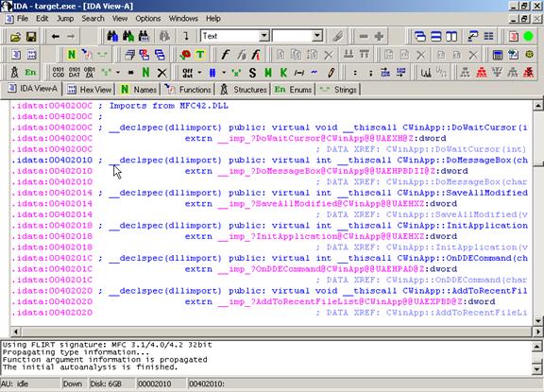Open the View menu
Viewport: 544px width, 392px height.
coord(120,18)
